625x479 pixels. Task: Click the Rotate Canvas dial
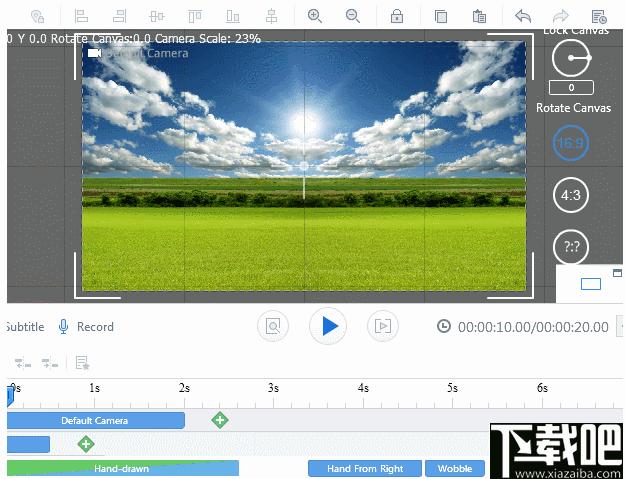(571, 58)
